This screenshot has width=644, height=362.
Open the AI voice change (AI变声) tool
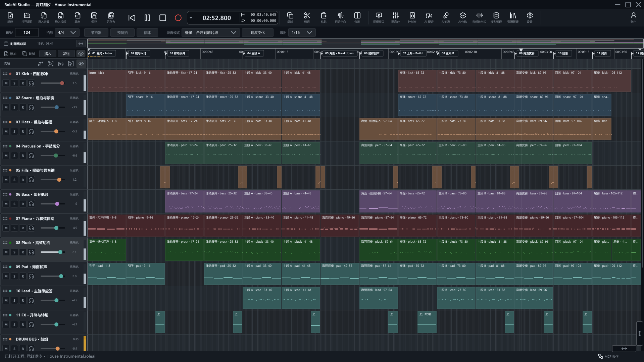(x=446, y=17)
